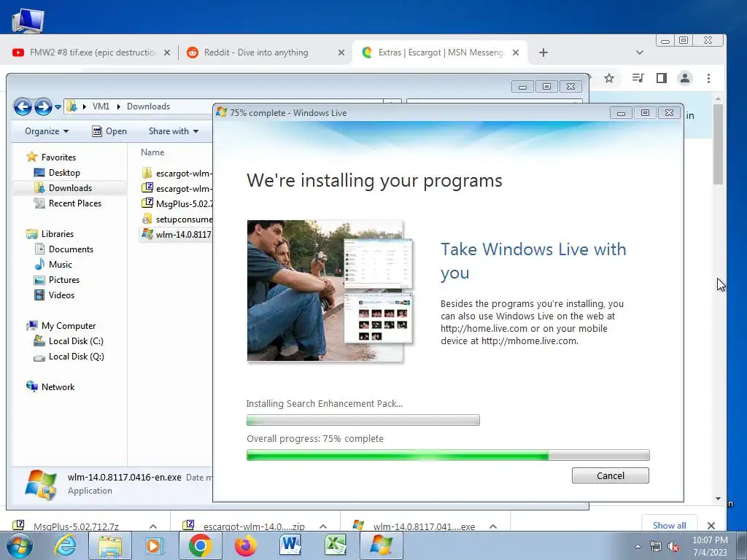This screenshot has height=560, width=747.
Task: Open MsgPlus-5.02.712.7z download options chevron
Action: 153,526
